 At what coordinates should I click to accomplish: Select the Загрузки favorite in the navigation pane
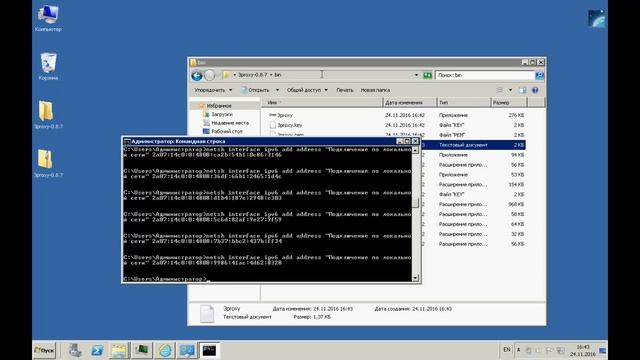pos(218,114)
